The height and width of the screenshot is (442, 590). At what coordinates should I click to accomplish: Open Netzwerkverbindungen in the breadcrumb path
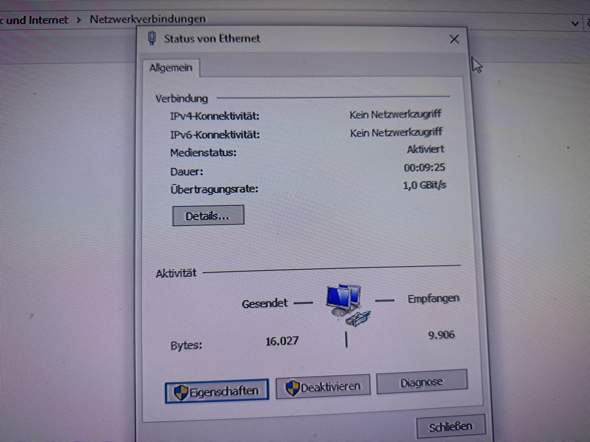point(148,19)
